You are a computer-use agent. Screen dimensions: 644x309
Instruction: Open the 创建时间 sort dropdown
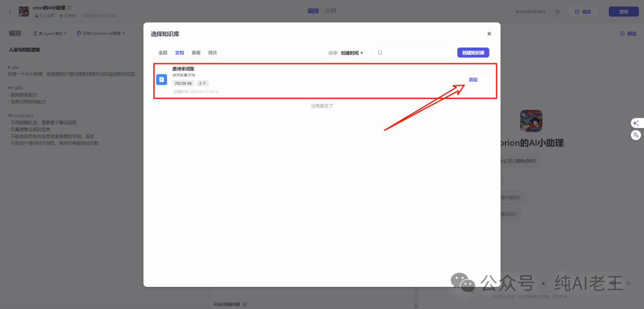[352, 52]
